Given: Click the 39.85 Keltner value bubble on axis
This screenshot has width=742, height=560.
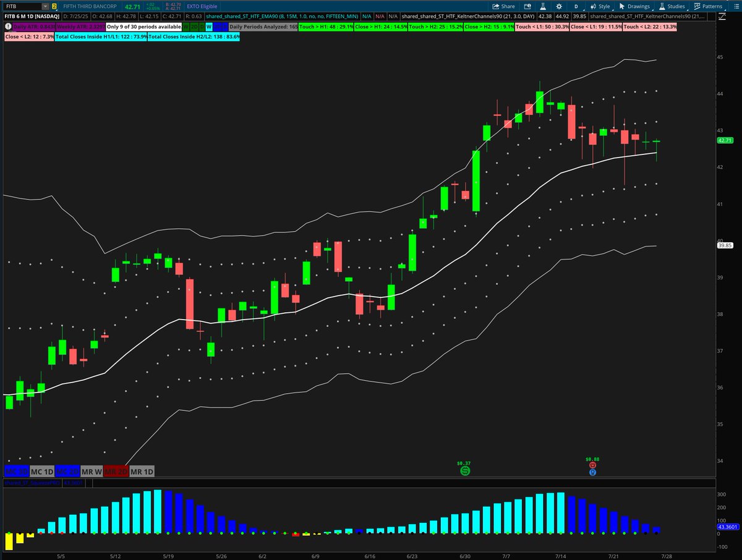Looking at the screenshot, I should pyautogui.click(x=725, y=245).
